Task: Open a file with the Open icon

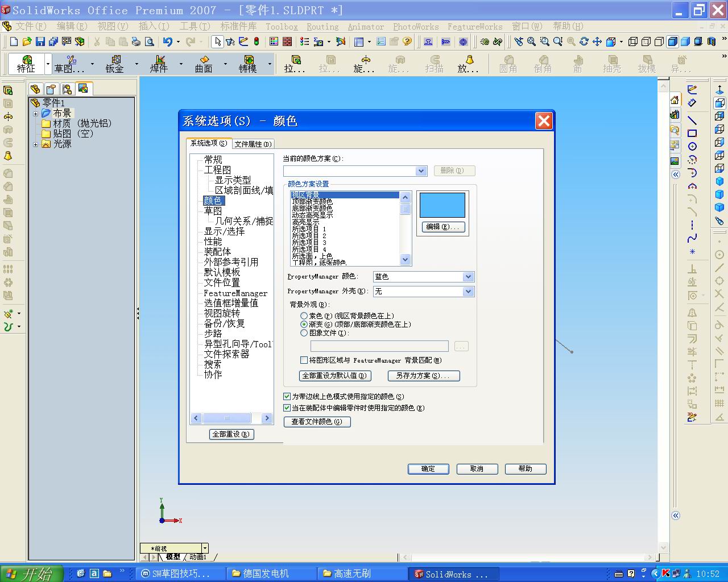Action: [27, 41]
